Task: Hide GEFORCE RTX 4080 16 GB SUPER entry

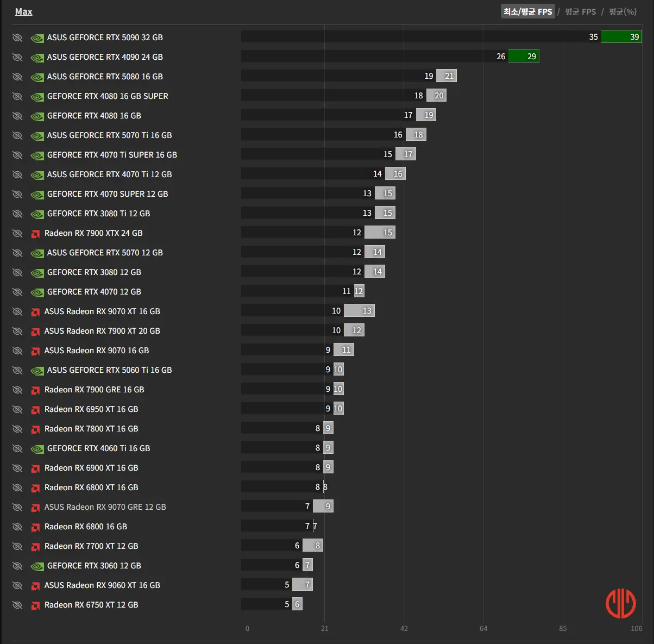Action: [17, 96]
